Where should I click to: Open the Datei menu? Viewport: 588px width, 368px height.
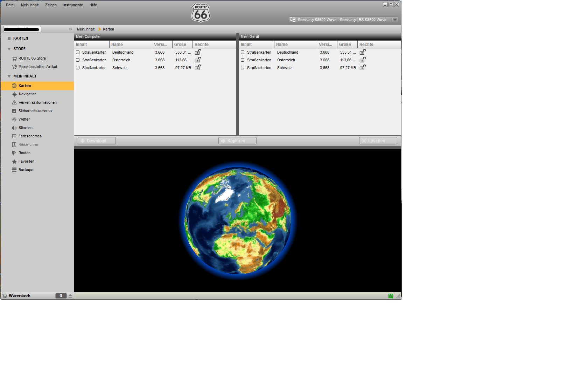(10, 5)
